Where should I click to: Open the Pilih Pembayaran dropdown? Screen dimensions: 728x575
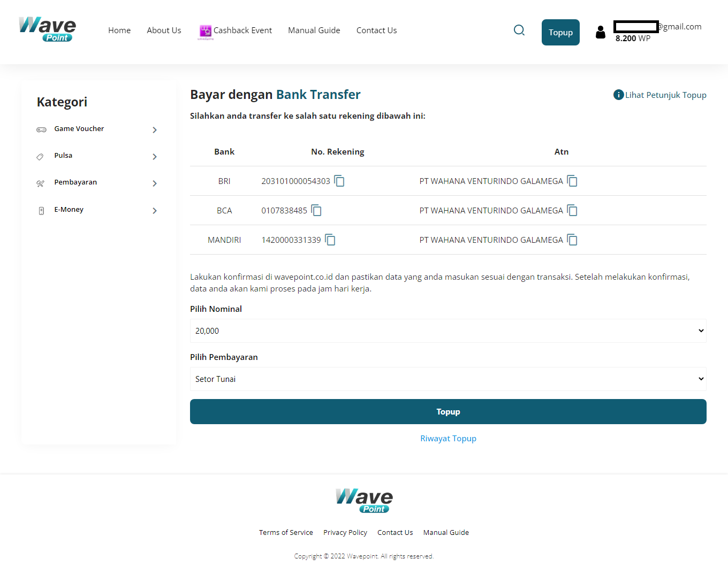(448, 379)
